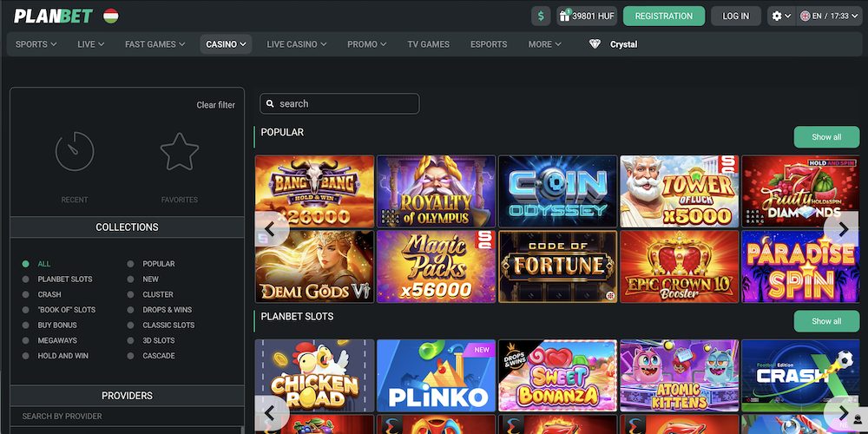The image size is (868, 434).
Task: Click the game search field
Action: (339, 103)
